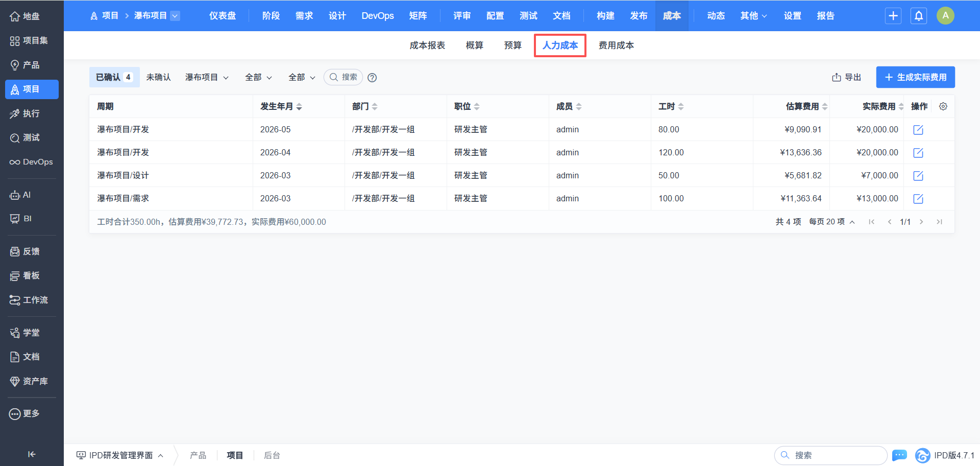Switch to the 概算 tab
Image resolution: width=980 pixels, height=466 pixels.
click(475, 45)
